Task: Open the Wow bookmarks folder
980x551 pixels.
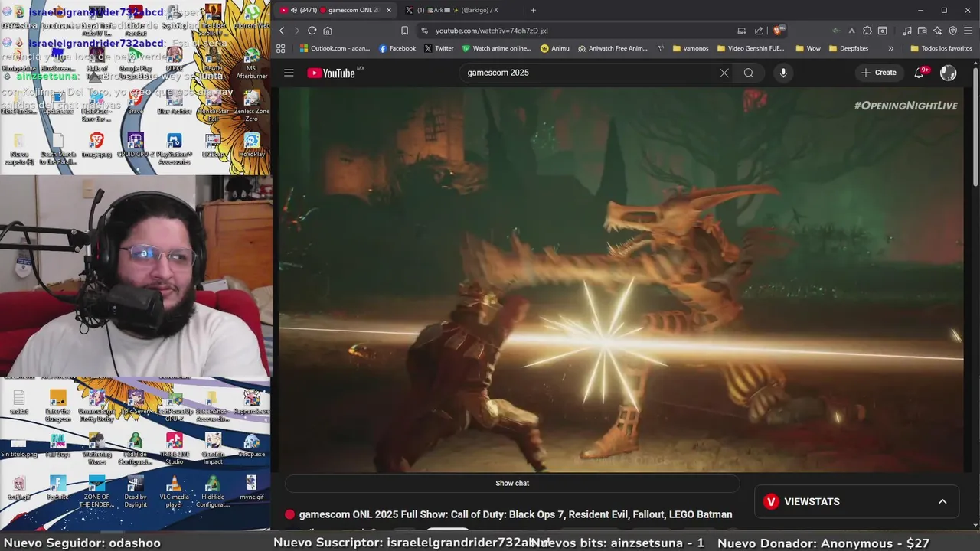Action: point(808,48)
